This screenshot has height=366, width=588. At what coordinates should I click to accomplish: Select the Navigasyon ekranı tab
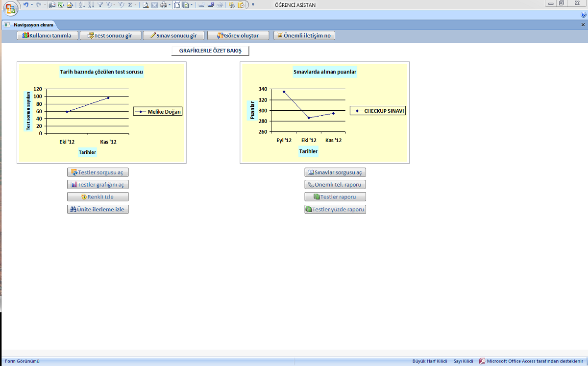(x=33, y=24)
